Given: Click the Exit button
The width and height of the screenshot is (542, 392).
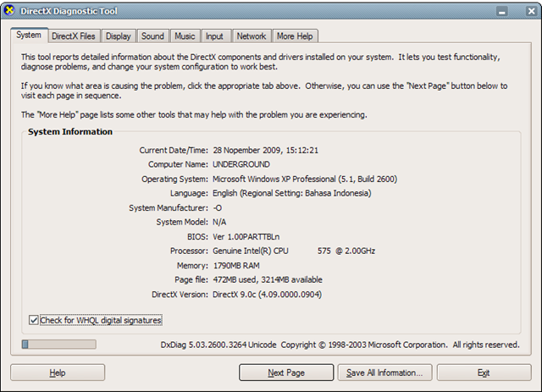Looking at the screenshot, I should 484,373.
